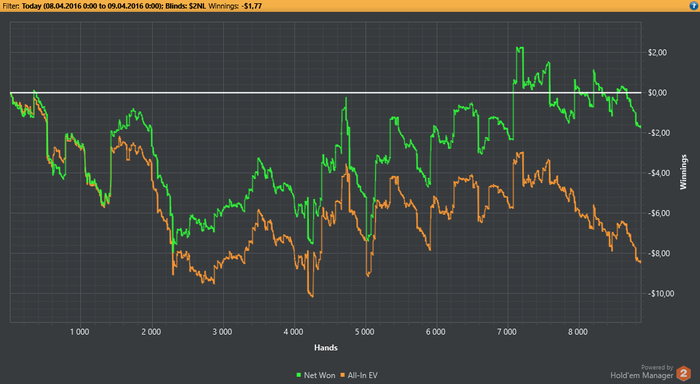700x384 pixels.
Task: Click the 8 000 hands axis label
Action: tap(578, 332)
